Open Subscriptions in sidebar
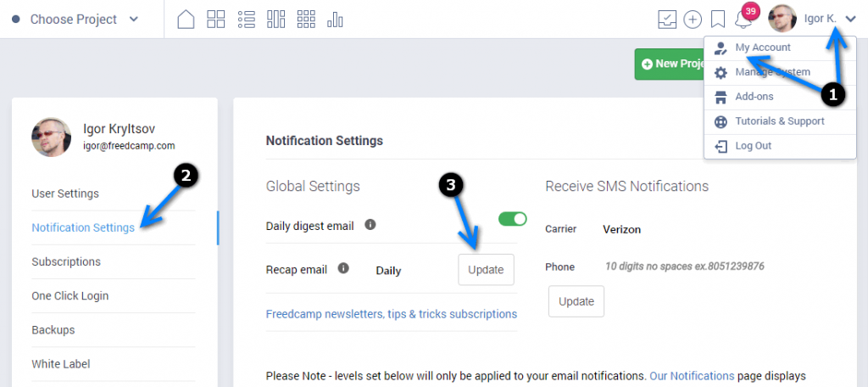Screen dimensions: 868x387 [x=66, y=261]
